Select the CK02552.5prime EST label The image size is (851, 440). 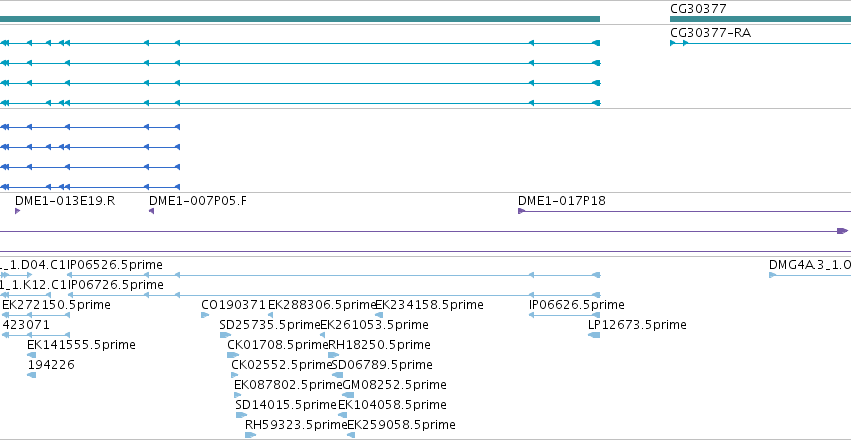point(281,365)
